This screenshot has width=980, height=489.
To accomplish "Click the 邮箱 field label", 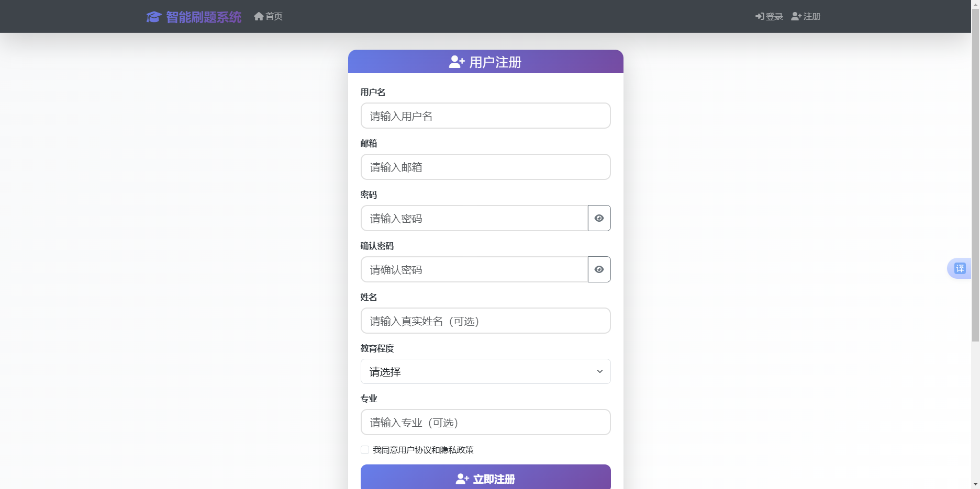I will pos(369,143).
